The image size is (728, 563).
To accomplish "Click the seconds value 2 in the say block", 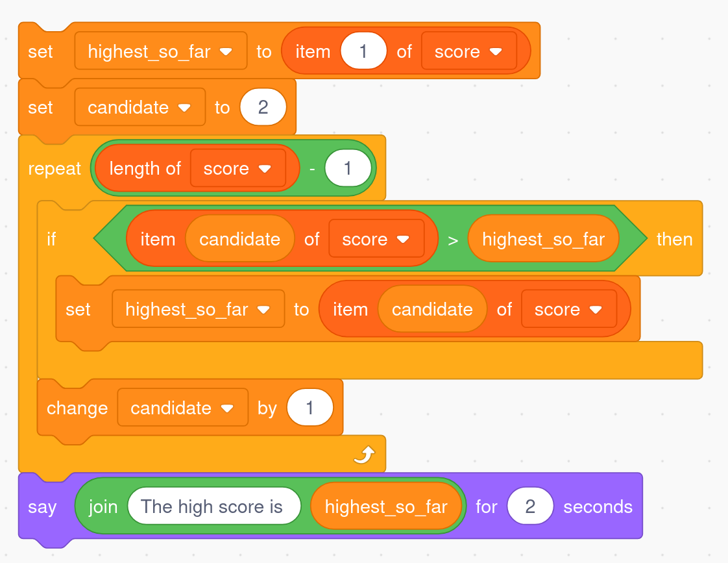I will (x=530, y=507).
